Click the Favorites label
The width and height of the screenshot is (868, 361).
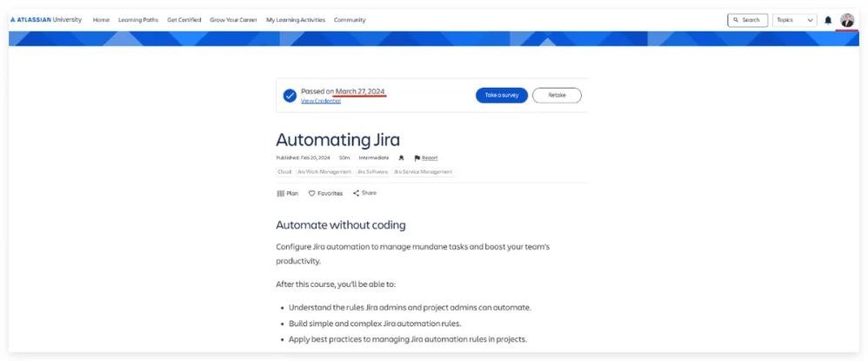[330, 193]
